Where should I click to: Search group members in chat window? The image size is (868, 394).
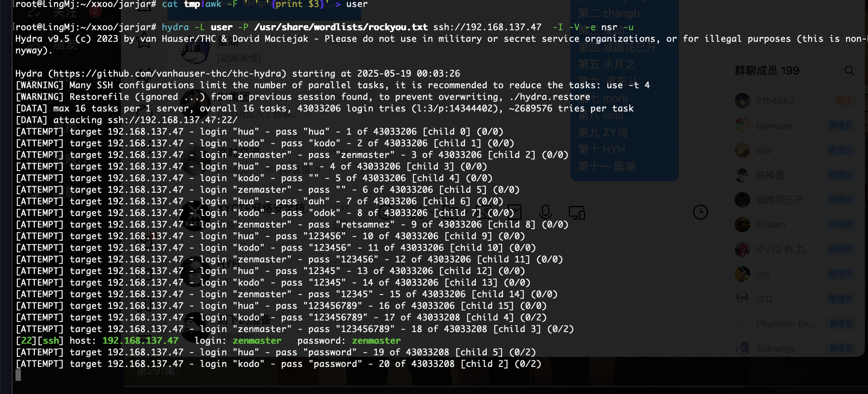(x=849, y=70)
